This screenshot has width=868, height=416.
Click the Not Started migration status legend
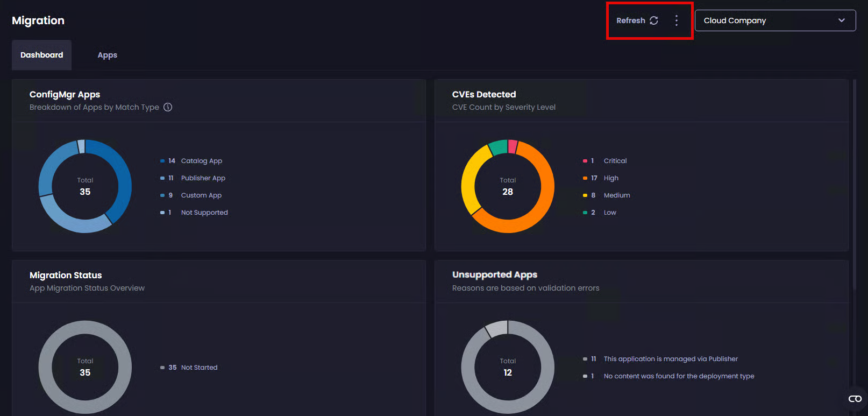point(199,368)
